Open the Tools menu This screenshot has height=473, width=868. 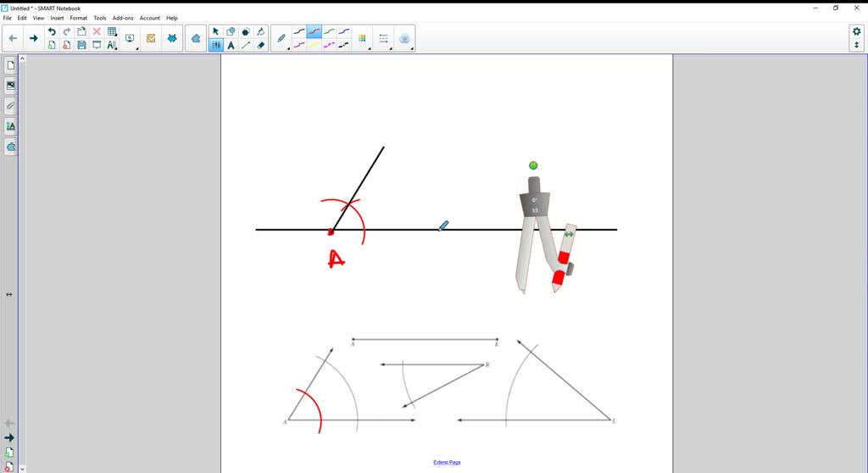tap(100, 18)
